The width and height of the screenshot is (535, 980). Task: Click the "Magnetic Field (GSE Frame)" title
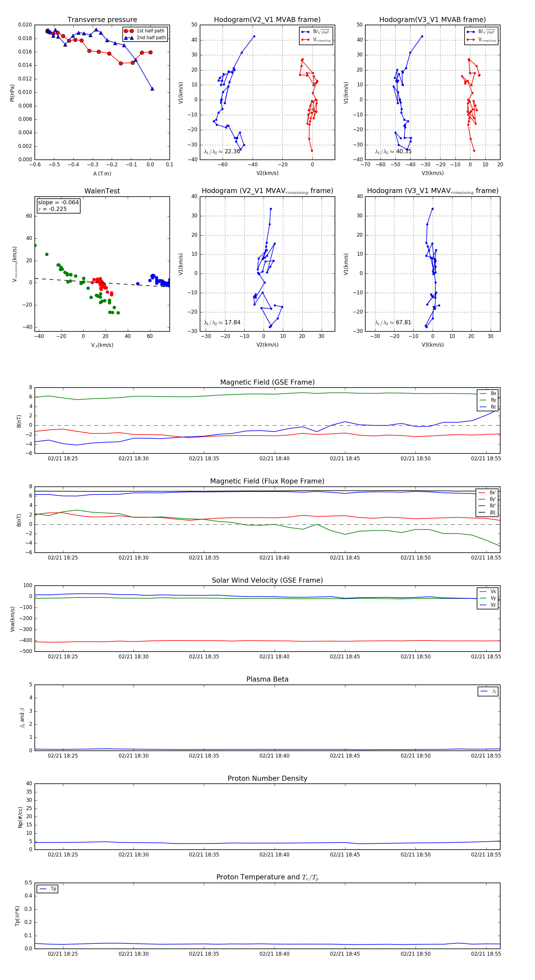[267, 382]
